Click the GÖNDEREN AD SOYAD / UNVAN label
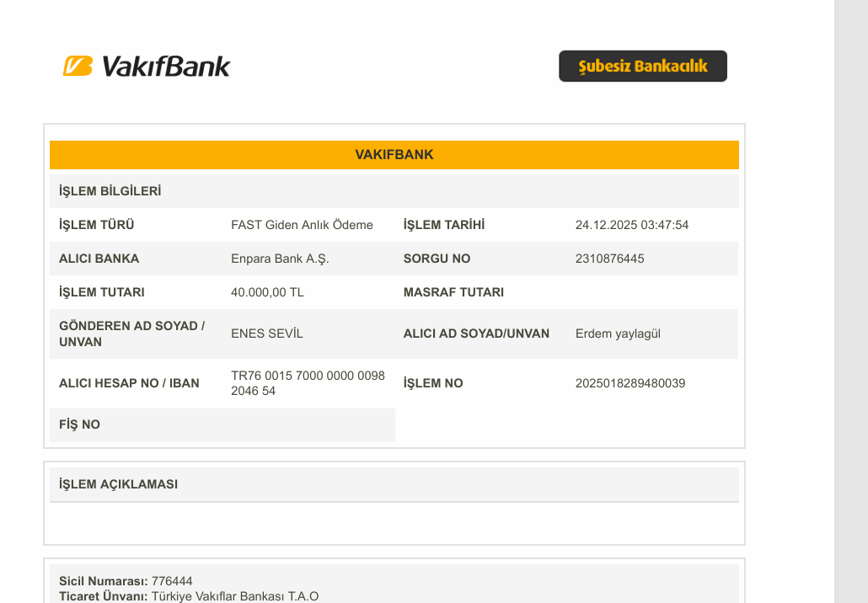868x603 pixels. tap(131, 334)
